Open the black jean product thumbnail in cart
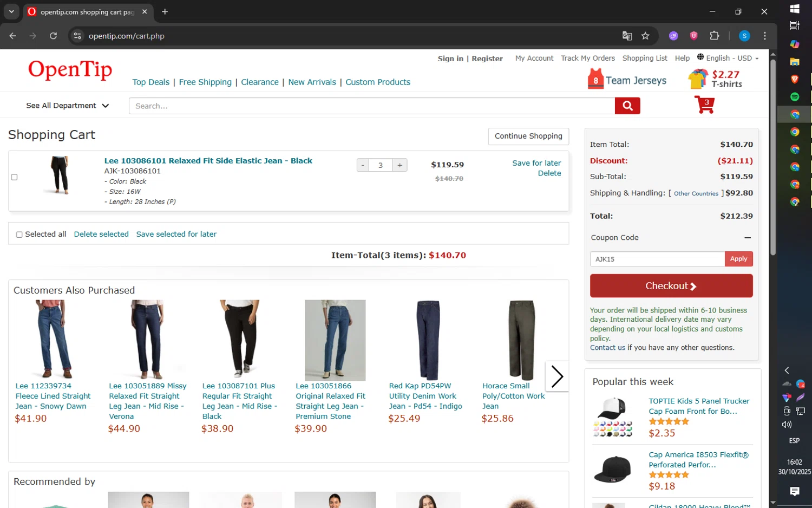 click(60, 175)
